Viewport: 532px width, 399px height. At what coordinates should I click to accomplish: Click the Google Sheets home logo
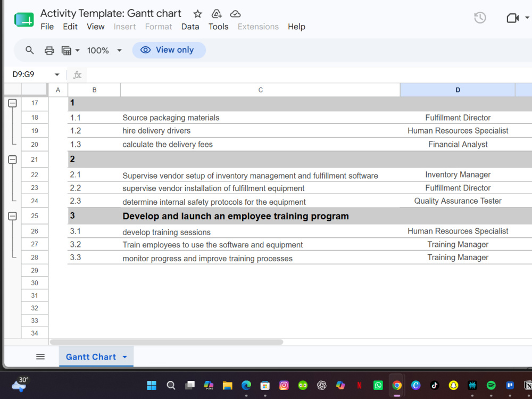click(24, 20)
